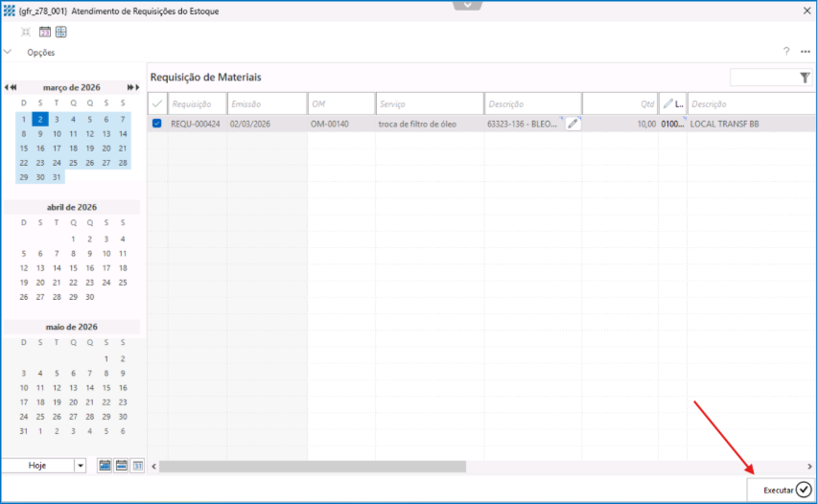
Task: Click the filter search input field
Action: (762, 79)
